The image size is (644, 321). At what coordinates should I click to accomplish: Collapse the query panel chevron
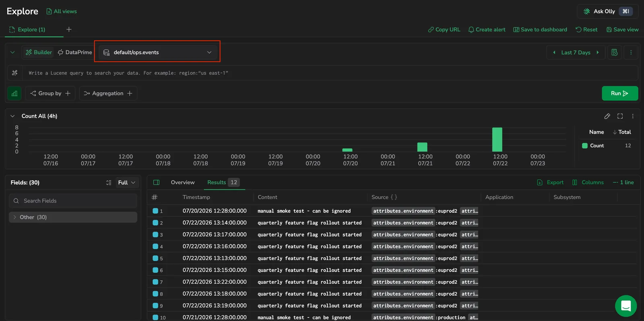12,52
